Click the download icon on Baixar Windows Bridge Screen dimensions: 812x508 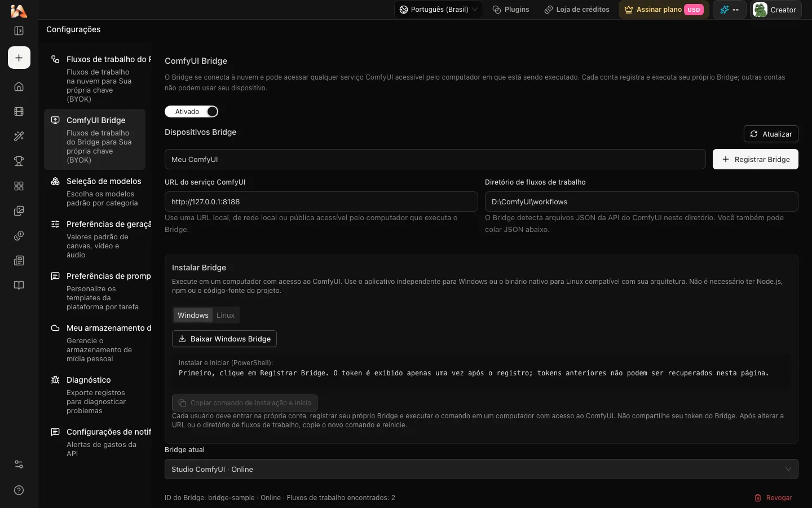tap(182, 339)
